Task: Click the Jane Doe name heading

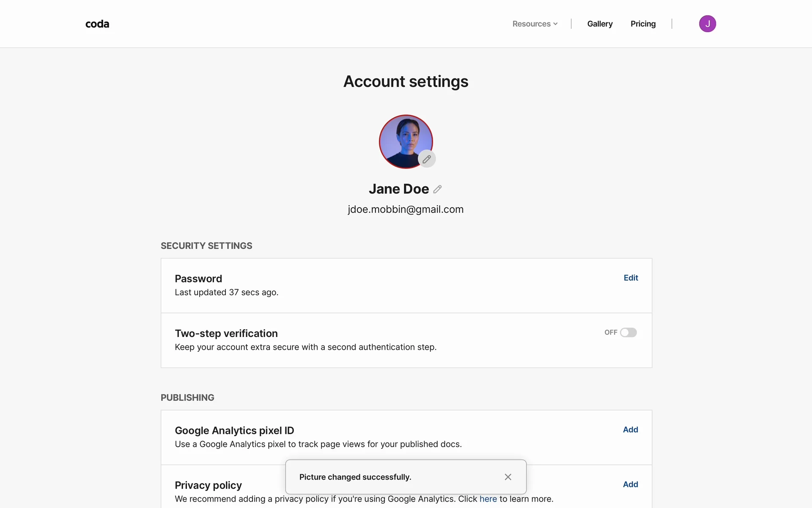Action: [398, 189]
